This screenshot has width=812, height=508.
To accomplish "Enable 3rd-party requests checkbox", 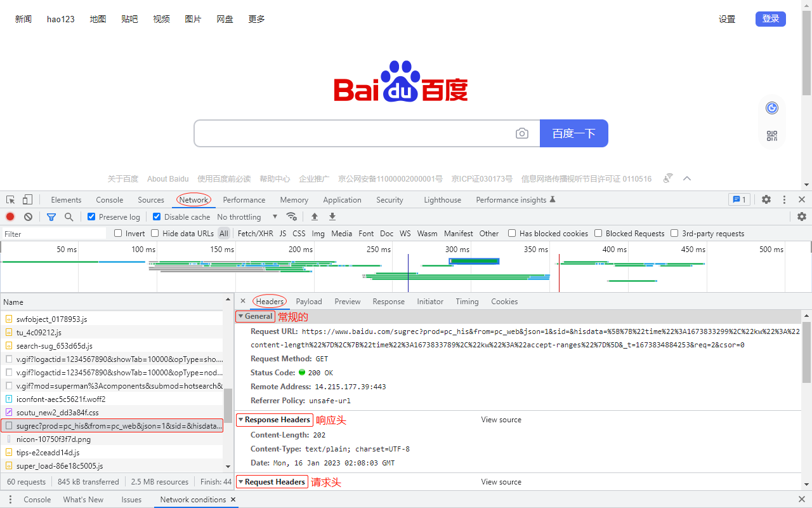I will click(x=674, y=233).
